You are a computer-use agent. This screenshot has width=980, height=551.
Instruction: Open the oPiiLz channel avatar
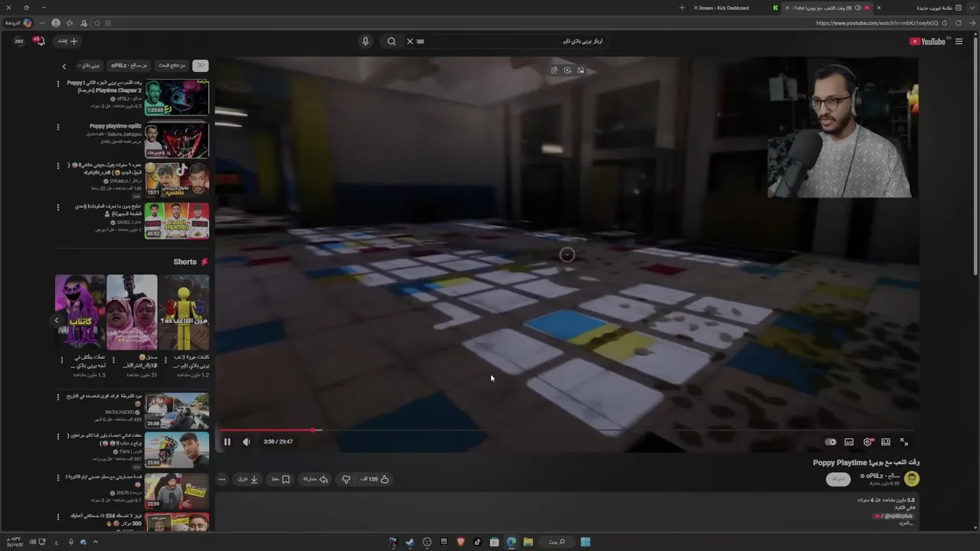[912, 479]
